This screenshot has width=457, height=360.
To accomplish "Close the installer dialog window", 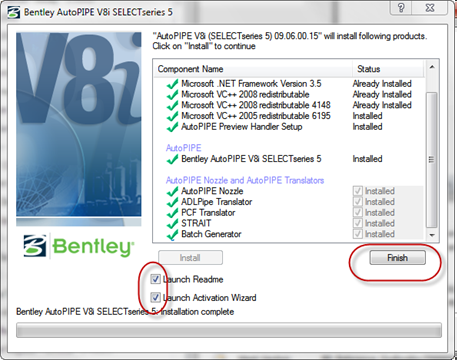I will (x=430, y=7).
